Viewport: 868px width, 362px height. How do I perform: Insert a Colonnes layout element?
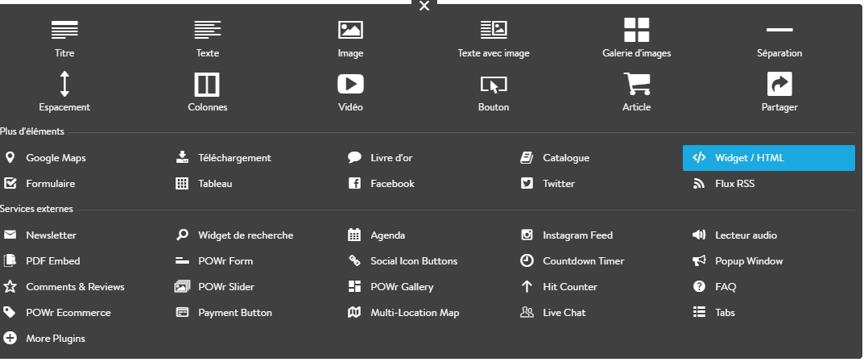(x=208, y=92)
